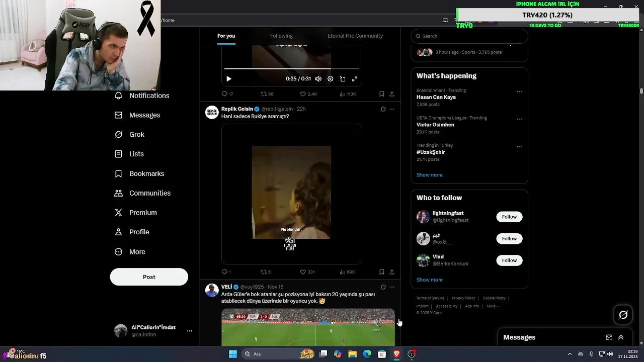644x362 pixels.
Task: Compose new message in Messages drawer
Action: [x=609, y=337]
